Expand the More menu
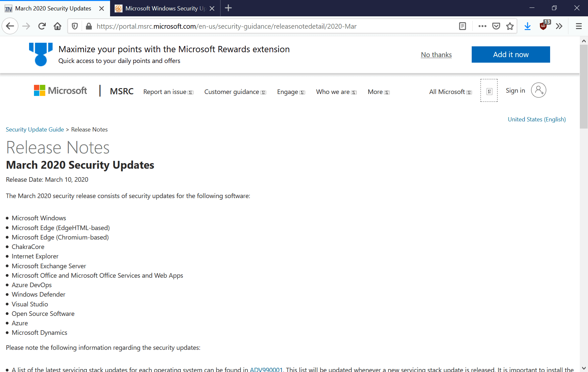This screenshot has height=372, width=588. (379, 92)
